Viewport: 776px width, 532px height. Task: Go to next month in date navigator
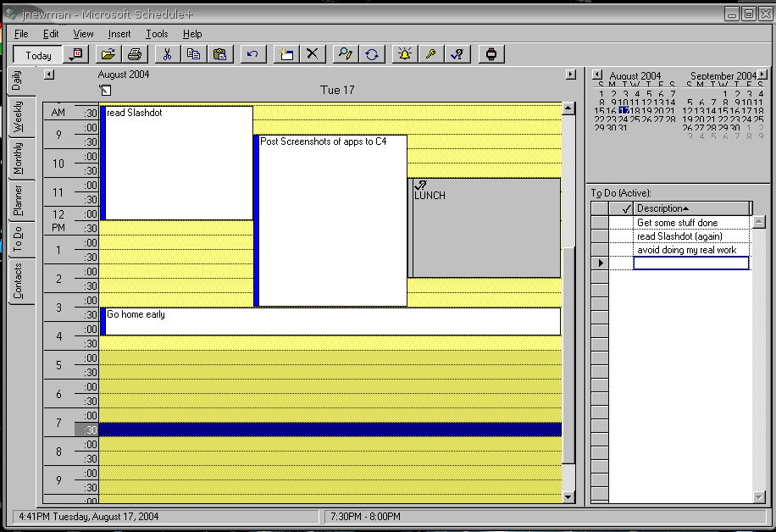pyautogui.click(x=762, y=75)
